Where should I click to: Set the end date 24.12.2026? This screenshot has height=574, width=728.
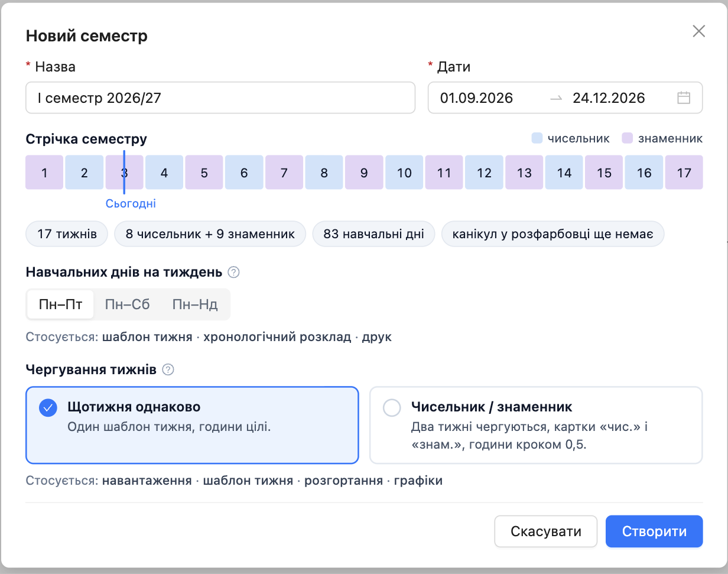[x=609, y=98]
